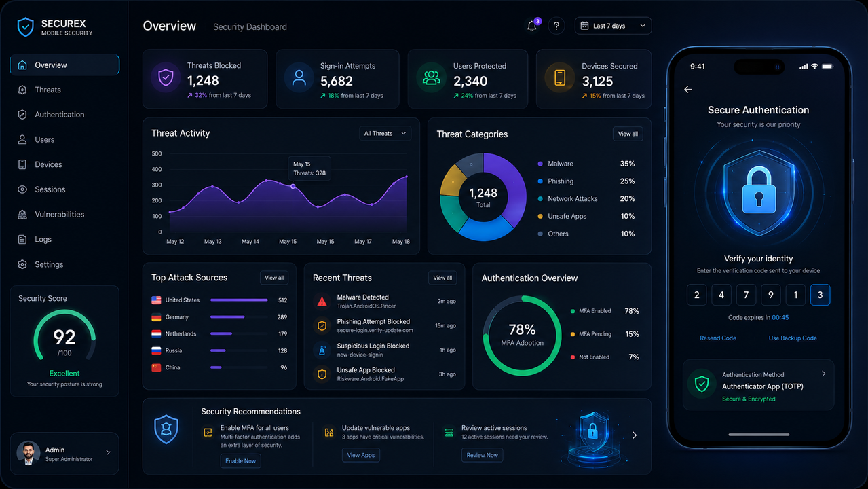Click the Sign-in Attempts person icon

(x=299, y=77)
